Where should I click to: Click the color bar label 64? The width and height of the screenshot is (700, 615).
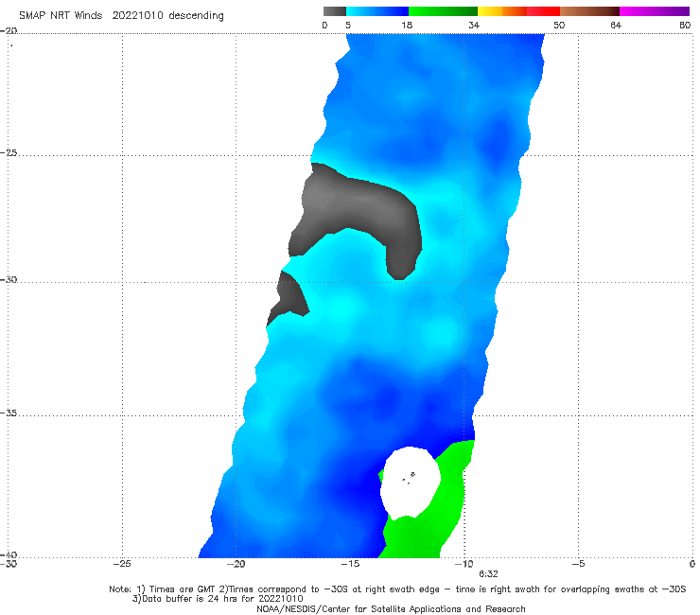[616, 25]
